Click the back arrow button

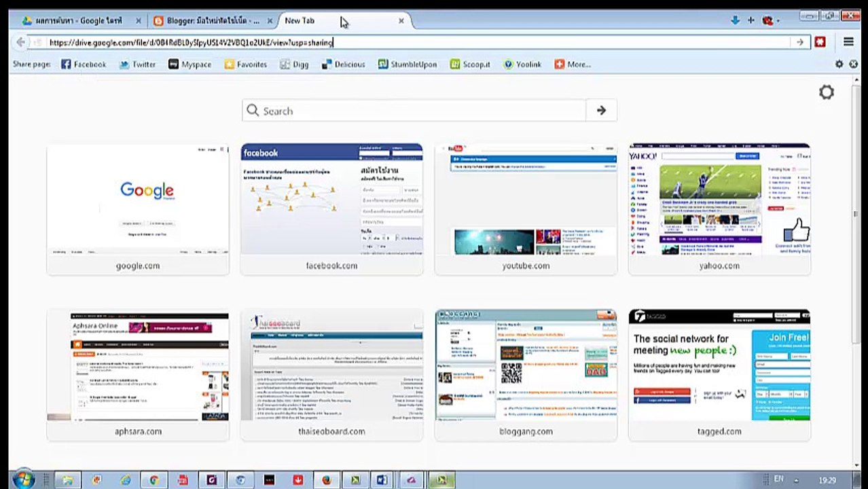coord(20,42)
